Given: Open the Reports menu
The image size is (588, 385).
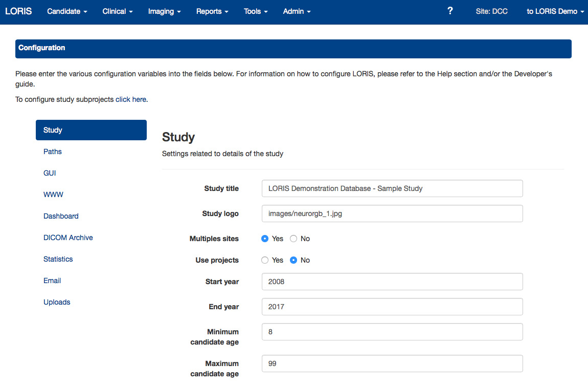Looking at the screenshot, I should click(x=212, y=11).
